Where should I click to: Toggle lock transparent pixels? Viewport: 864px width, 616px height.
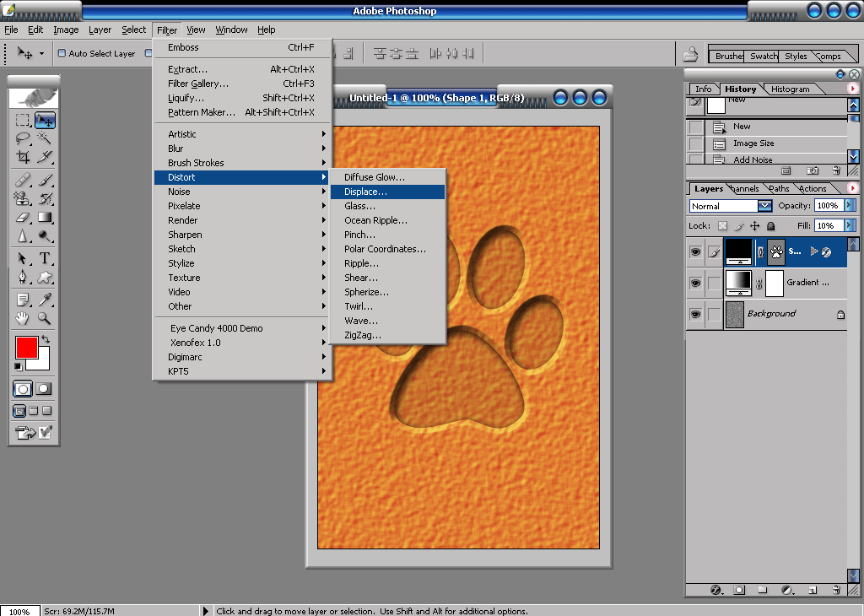click(x=722, y=225)
